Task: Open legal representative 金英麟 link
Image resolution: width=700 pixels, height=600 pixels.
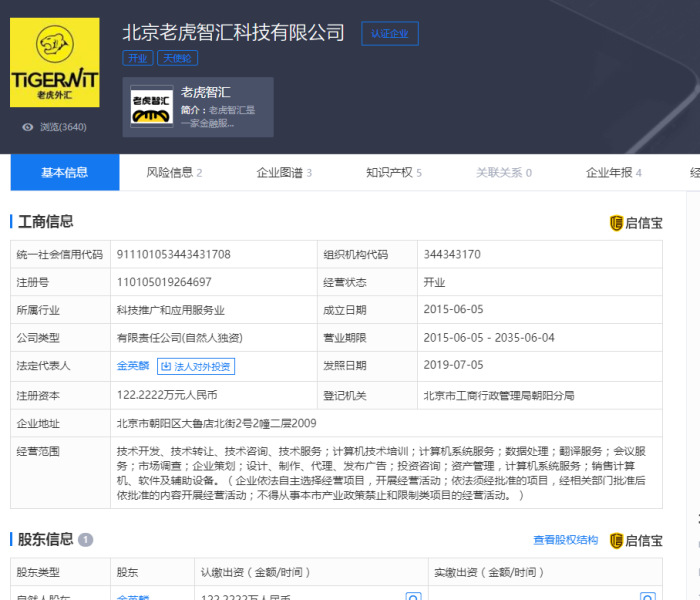Action: [134, 366]
